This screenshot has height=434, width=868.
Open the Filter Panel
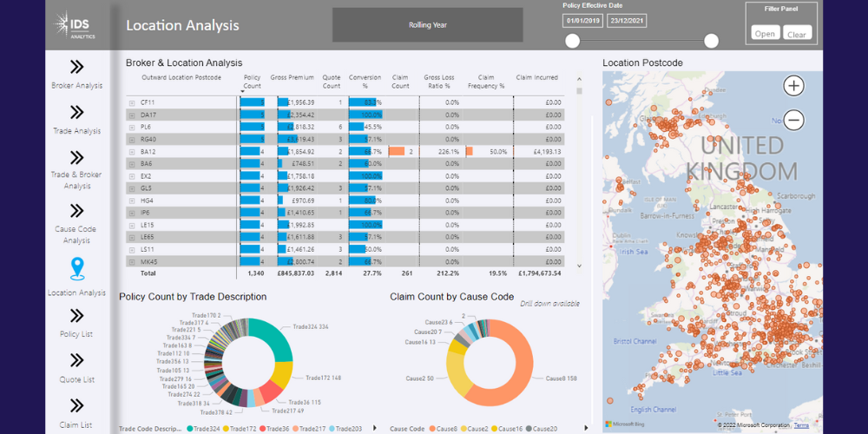pos(765,34)
